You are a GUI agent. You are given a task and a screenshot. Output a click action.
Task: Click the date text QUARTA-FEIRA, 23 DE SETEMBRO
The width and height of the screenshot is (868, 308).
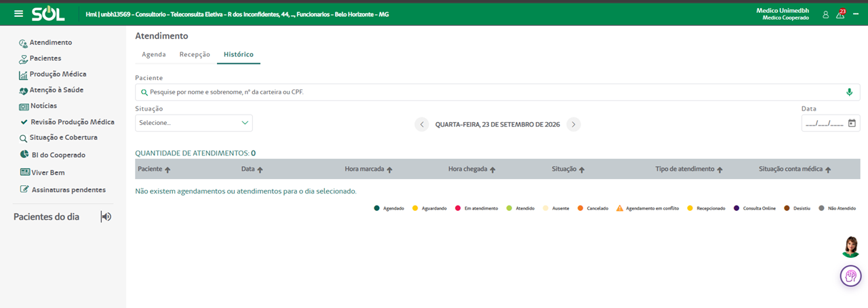[x=498, y=124]
